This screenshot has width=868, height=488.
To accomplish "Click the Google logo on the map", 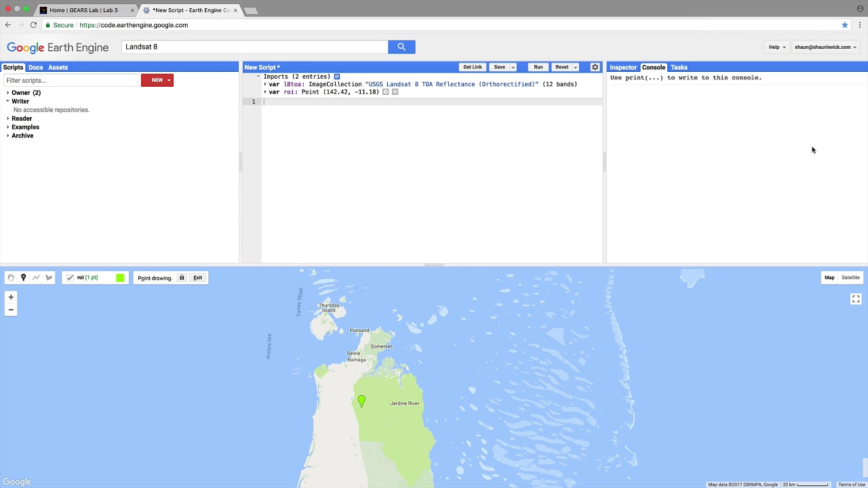I will point(17,482).
